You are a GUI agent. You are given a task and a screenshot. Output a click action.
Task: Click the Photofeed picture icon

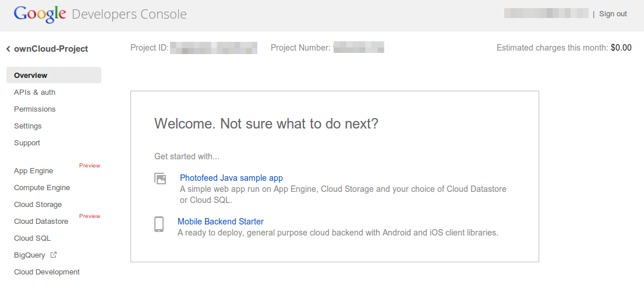pyautogui.click(x=160, y=179)
